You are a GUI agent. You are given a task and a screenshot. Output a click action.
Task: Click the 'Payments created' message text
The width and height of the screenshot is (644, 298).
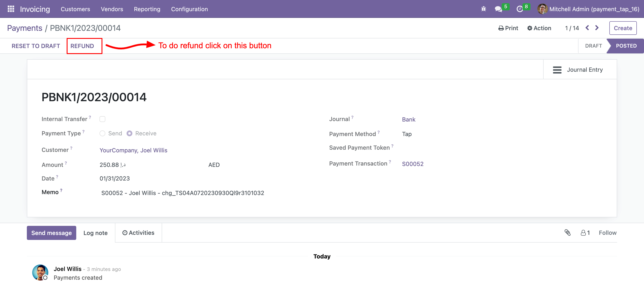pos(78,277)
